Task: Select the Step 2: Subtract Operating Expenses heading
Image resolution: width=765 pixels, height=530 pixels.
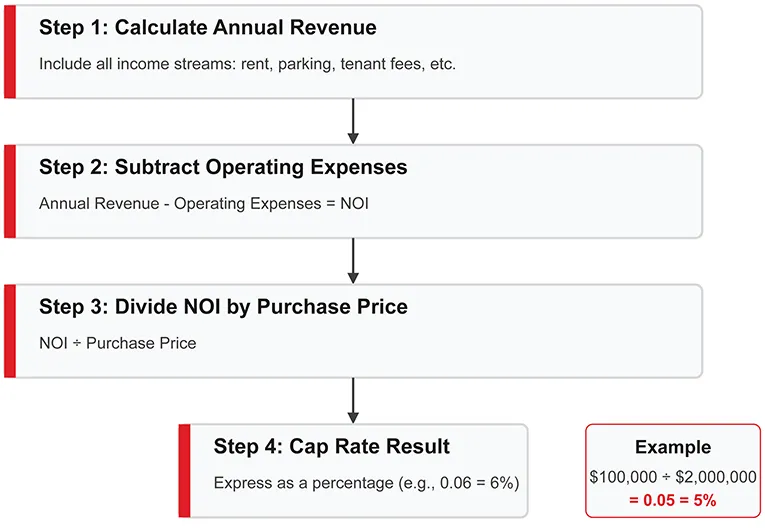Action: click(x=223, y=167)
